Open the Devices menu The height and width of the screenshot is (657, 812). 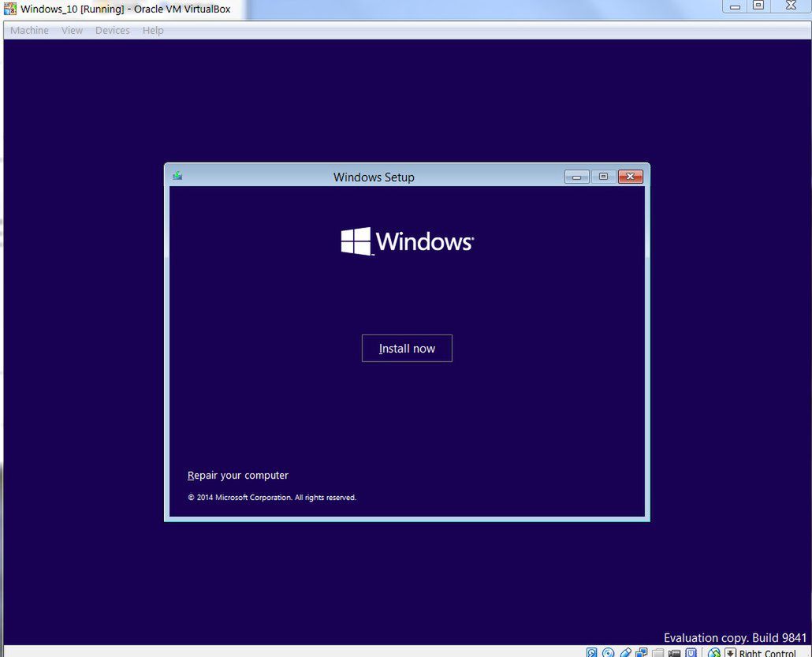(113, 31)
